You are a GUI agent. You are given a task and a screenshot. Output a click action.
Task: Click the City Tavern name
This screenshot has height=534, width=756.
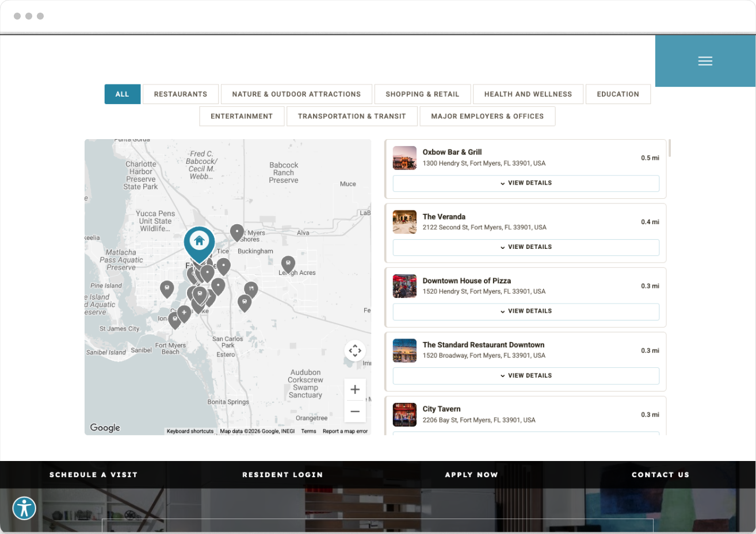click(x=442, y=409)
